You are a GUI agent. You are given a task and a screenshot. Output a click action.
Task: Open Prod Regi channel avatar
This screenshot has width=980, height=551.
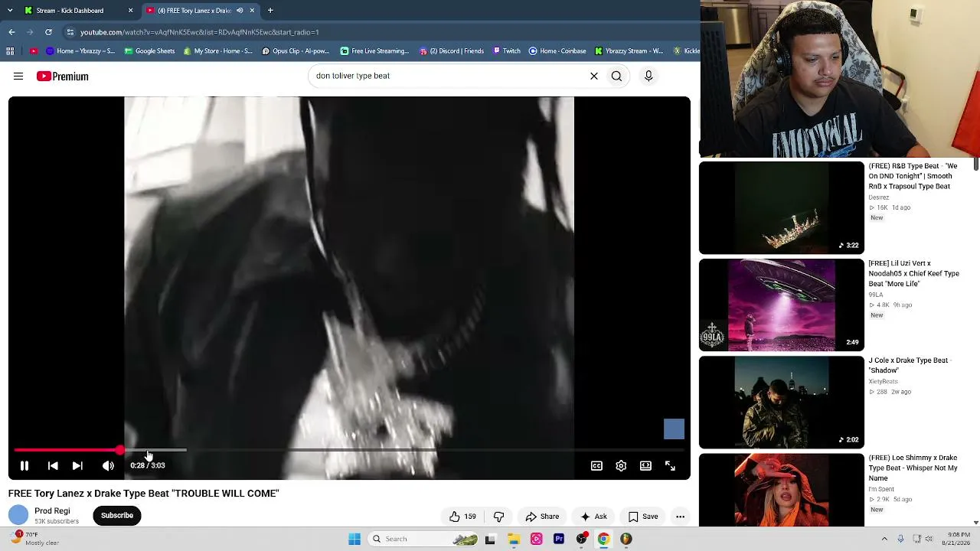(x=18, y=515)
